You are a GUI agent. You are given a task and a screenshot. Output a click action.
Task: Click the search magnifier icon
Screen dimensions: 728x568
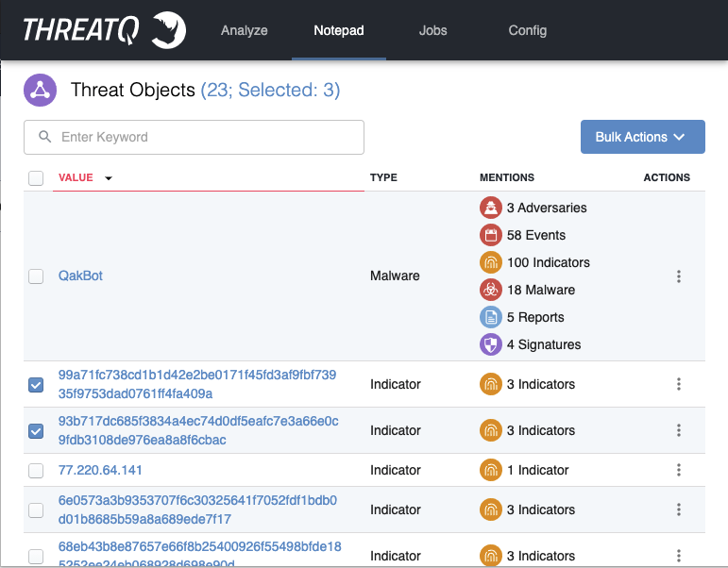[45, 137]
